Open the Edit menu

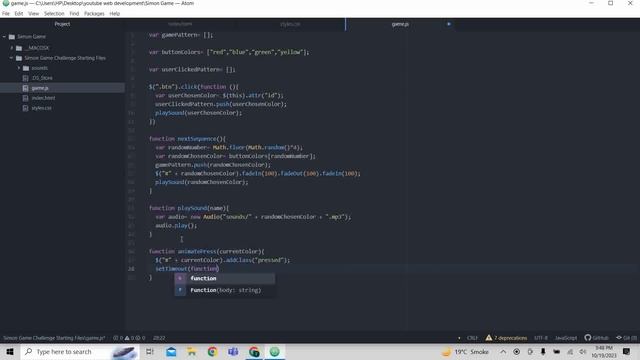tap(19, 13)
